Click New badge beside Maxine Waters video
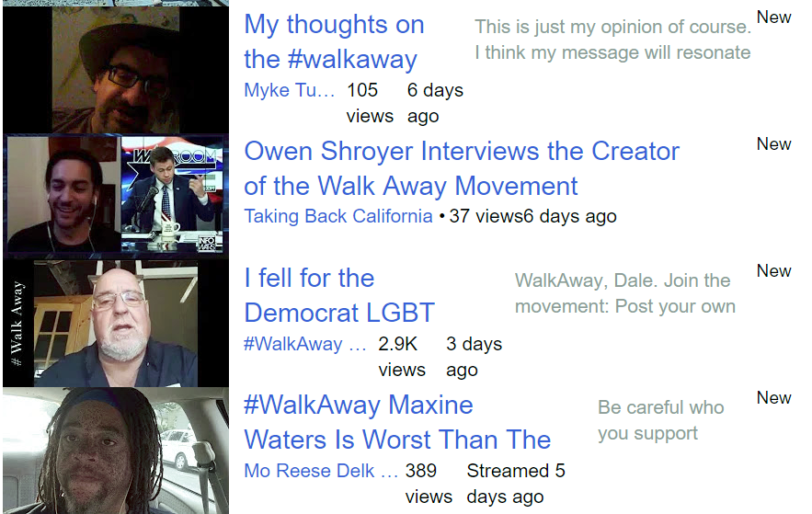The width and height of the screenshot is (812, 514). tap(773, 397)
